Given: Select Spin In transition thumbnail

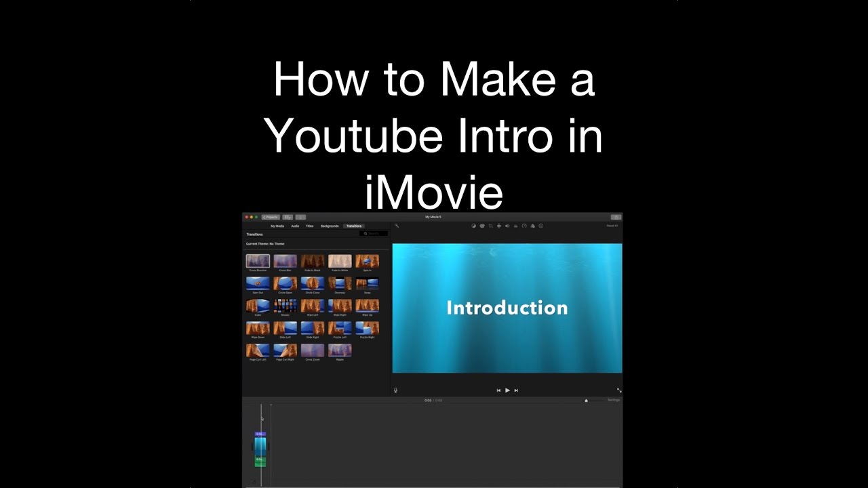Looking at the screenshot, I should click(x=367, y=261).
